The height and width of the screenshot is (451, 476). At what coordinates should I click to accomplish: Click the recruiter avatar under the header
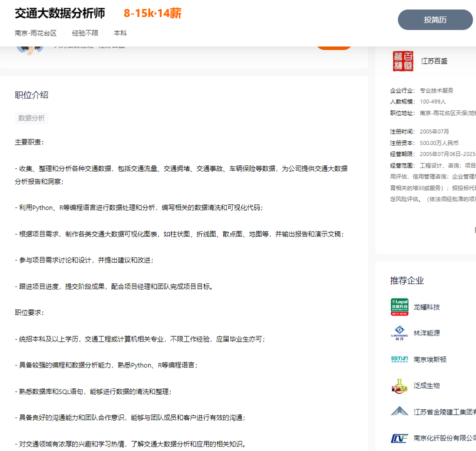coord(30,49)
